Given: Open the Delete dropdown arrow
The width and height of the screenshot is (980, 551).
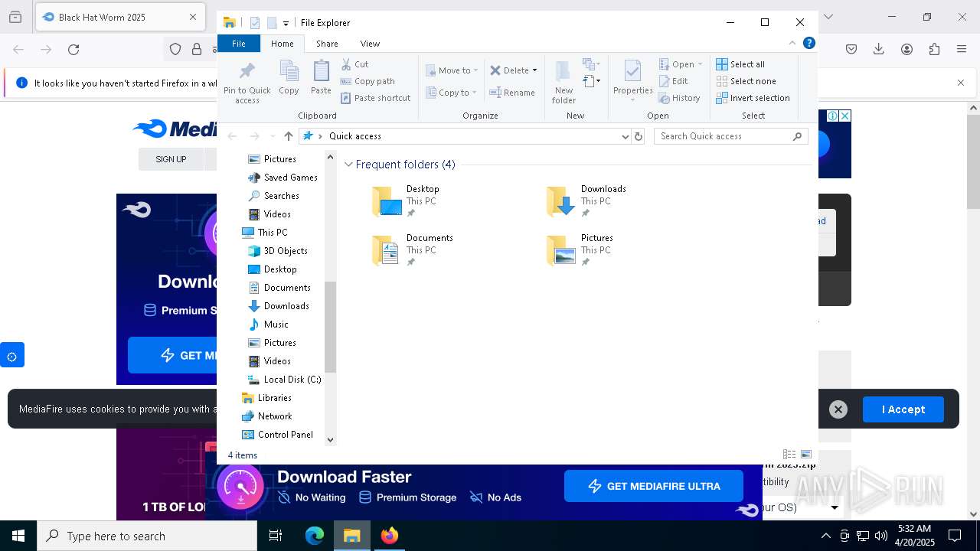Looking at the screenshot, I should pos(534,70).
